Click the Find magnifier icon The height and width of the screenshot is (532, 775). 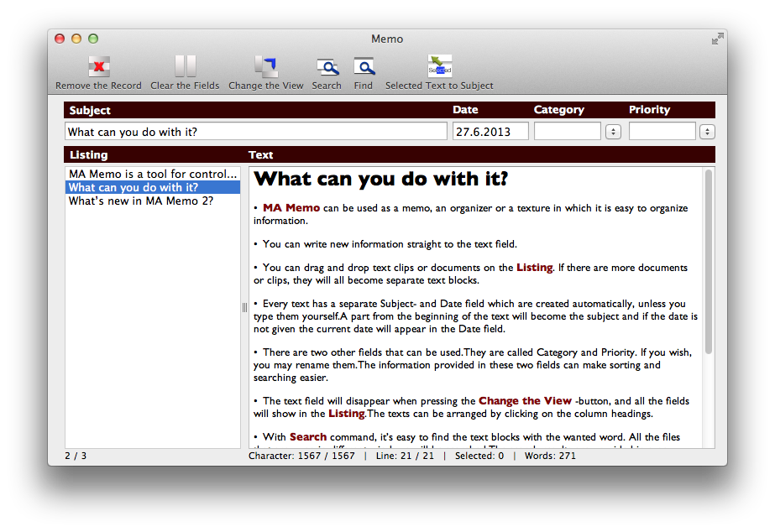point(364,67)
